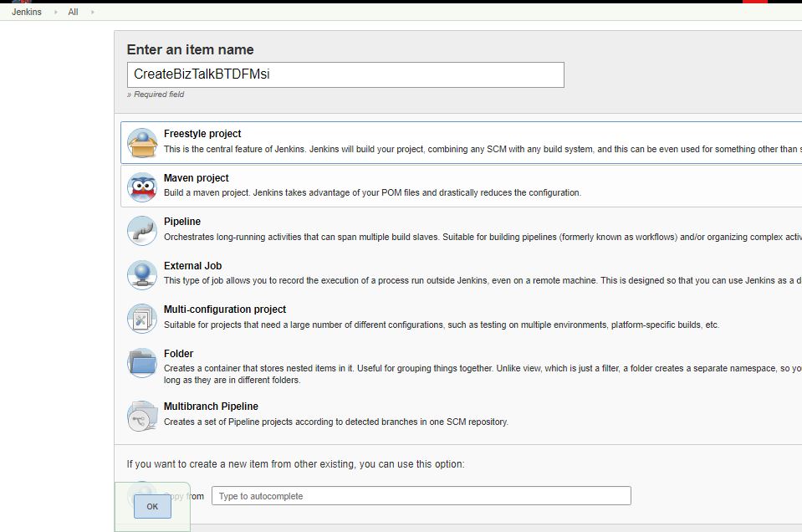
Task: Click the Freestyle project box icon
Action: (142, 143)
